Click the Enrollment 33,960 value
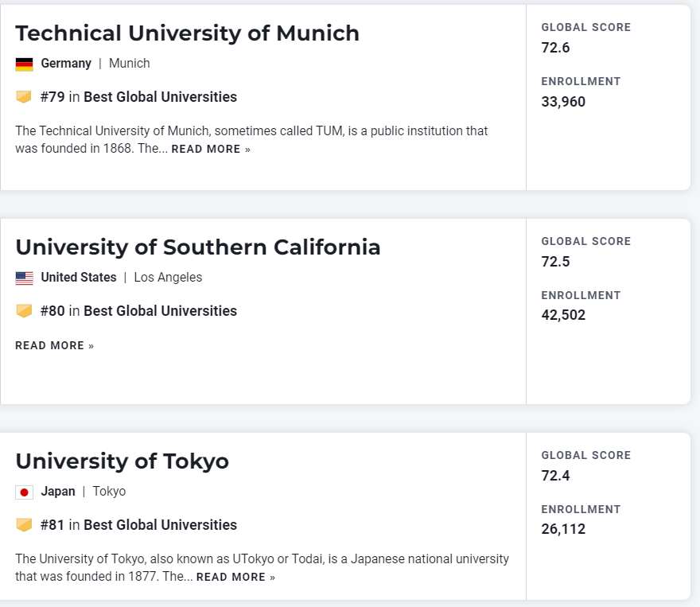The image size is (700, 607). point(563,102)
